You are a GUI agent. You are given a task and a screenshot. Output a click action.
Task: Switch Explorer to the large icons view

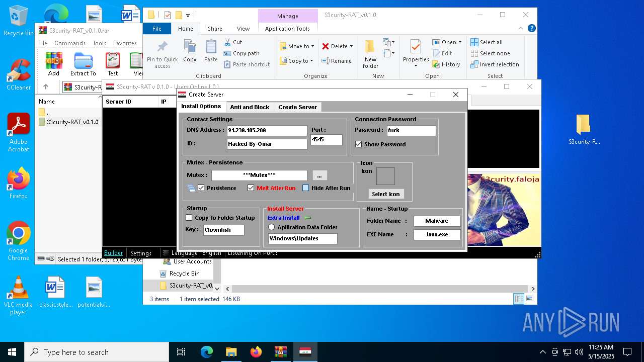(529, 299)
